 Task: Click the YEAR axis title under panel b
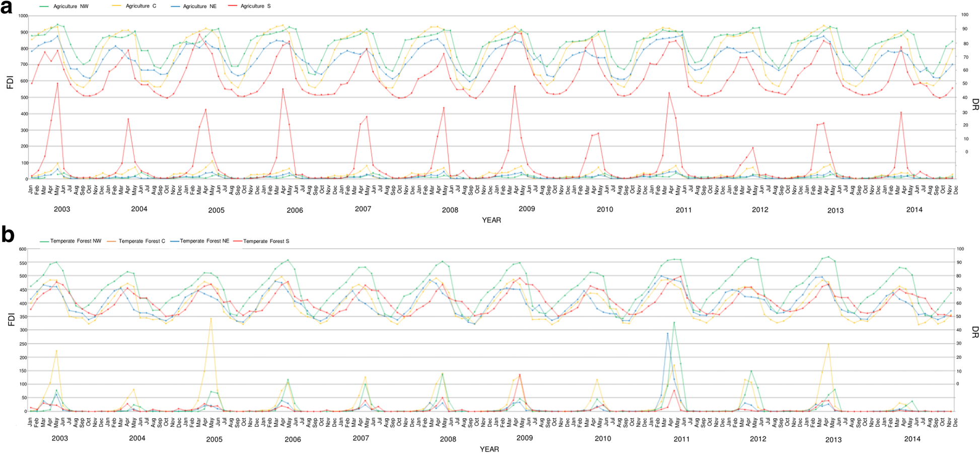pyautogui.click(x=489, y=449)
